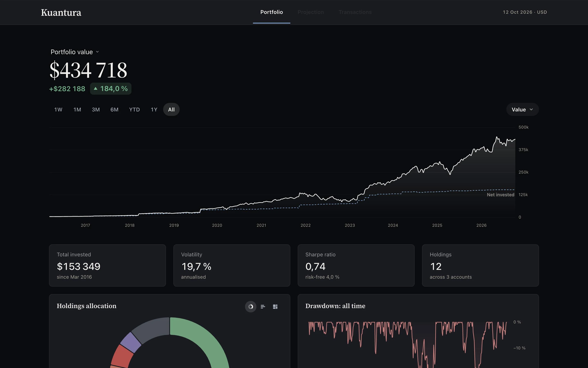
Task: Select the YTD time range
Action: (x=134, y=110)
